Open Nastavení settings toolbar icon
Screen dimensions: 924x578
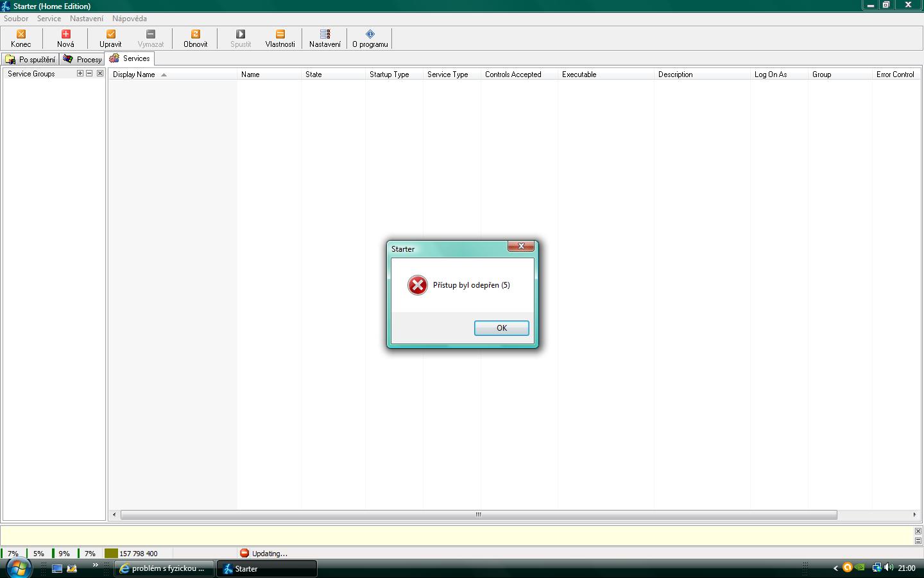click(325, 34)
